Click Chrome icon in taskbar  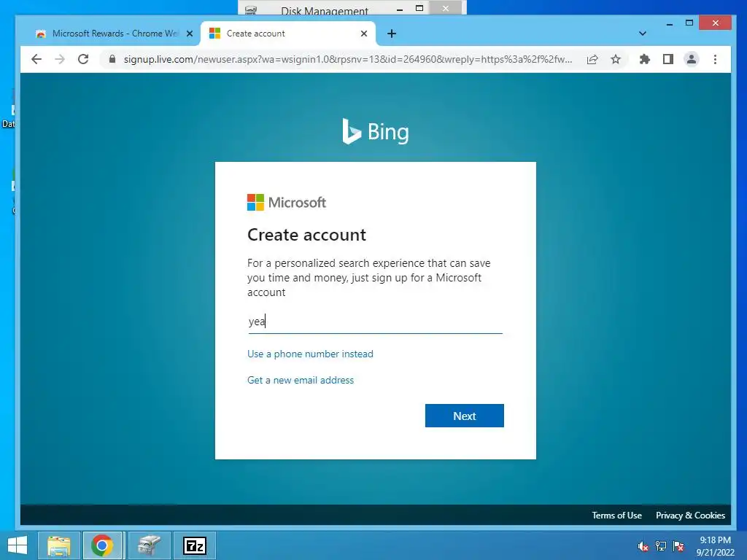tap(102, 545)
